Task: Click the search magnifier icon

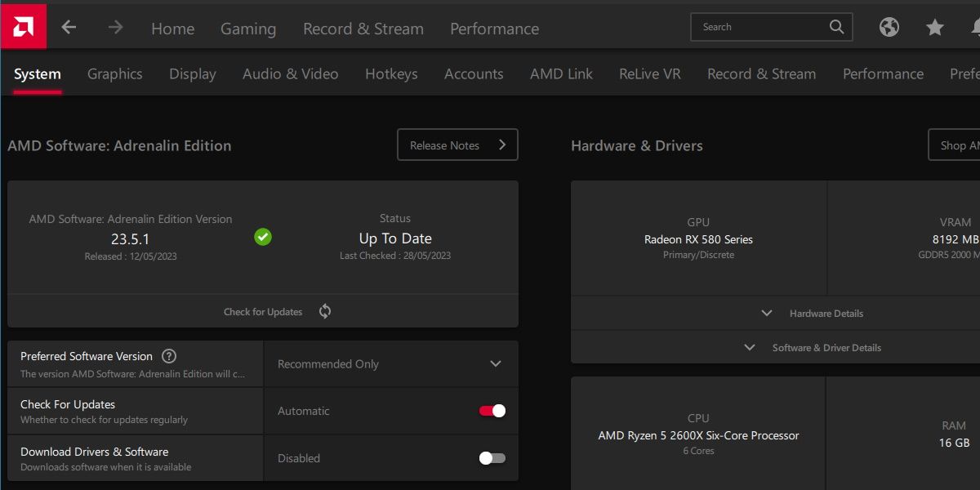Action: (835, 26)
